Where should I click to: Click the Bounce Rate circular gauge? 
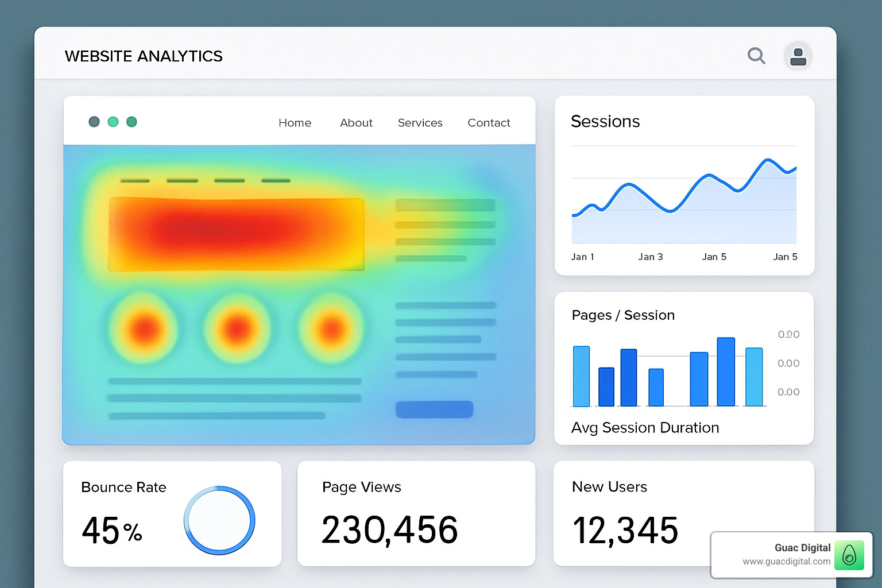click(219, 520)
